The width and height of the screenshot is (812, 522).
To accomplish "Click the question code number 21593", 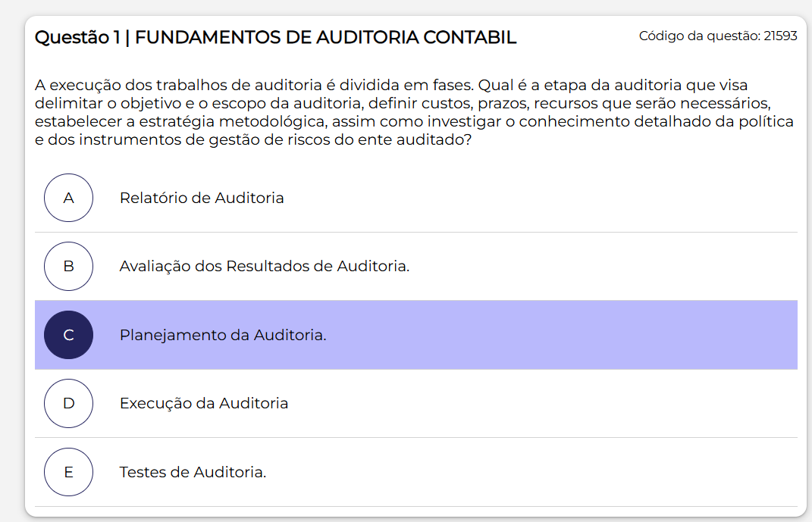I will pos(780,36).
